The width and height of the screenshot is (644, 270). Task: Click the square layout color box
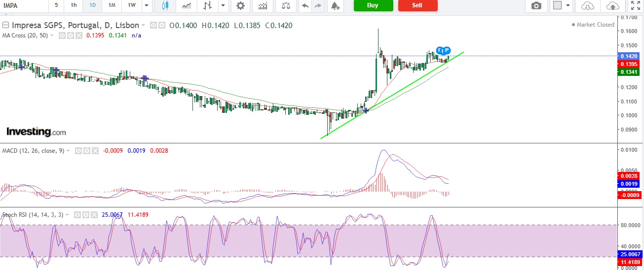(x=558, y=6)
